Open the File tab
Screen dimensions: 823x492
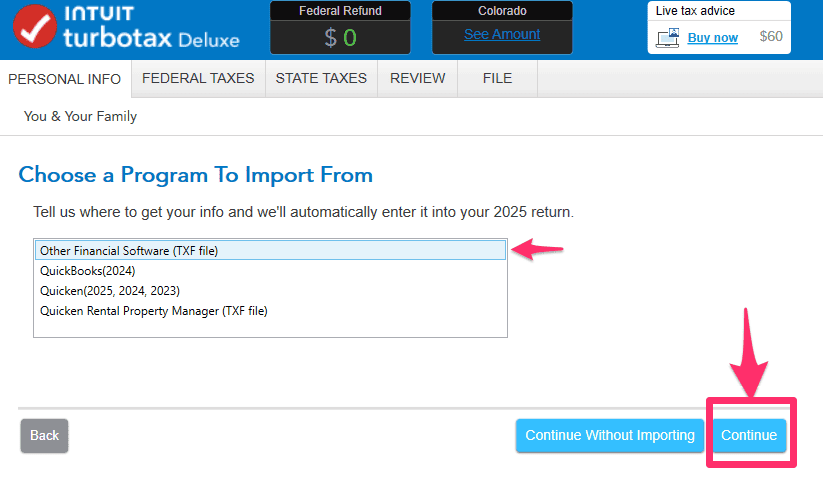pos(497,78)
